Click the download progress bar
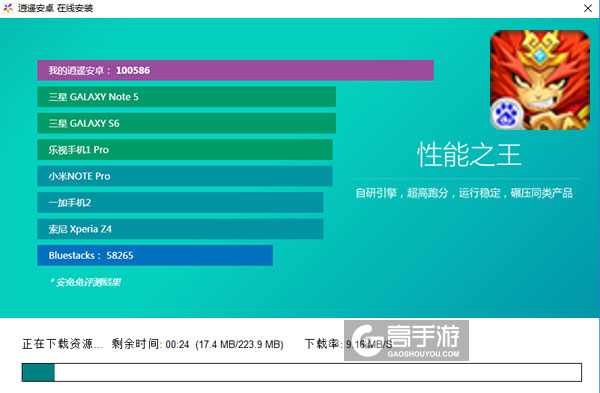Image resolution: width=600 pixels, height=393 pixels. [x=302, y=372]
